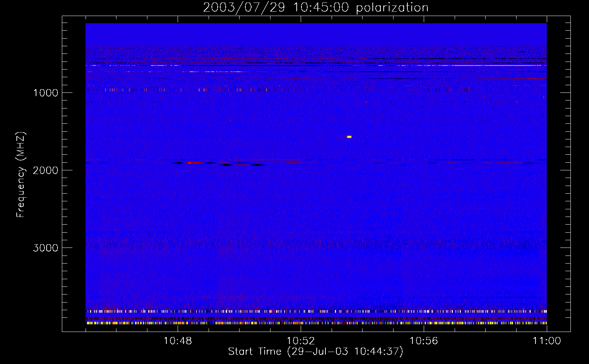The height and width of the screenshot is (364, 589).
Task: Click the 11:00 time axis label
Action: point(547,341)
